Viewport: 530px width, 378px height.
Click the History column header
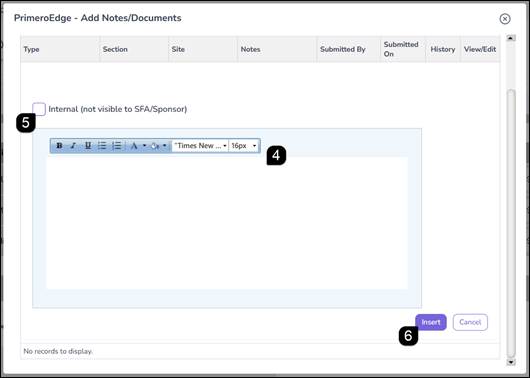click(443, 49)
